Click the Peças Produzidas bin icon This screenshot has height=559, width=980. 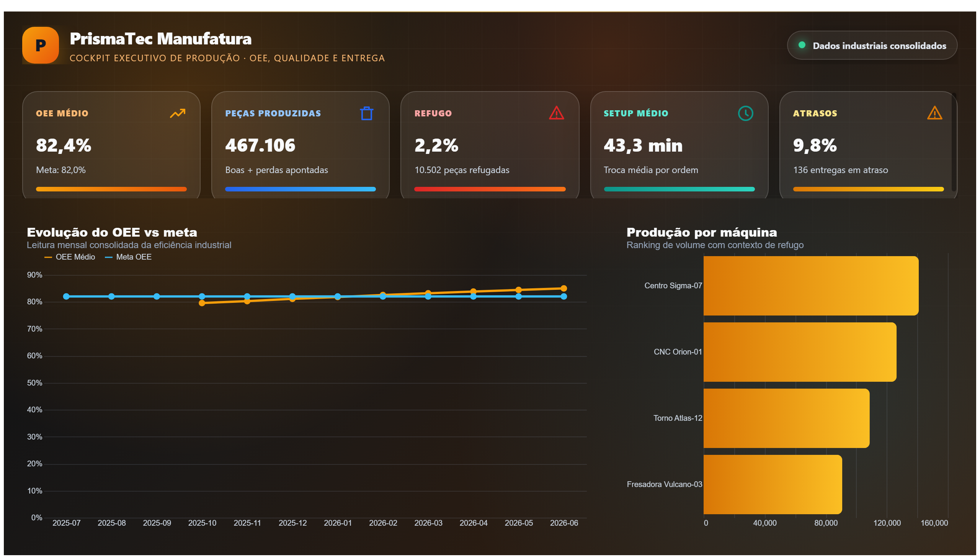(367, 113)
